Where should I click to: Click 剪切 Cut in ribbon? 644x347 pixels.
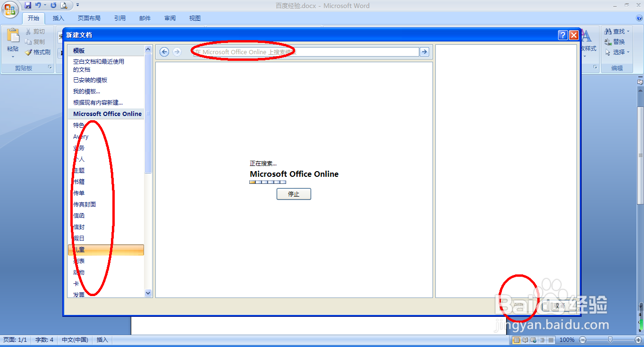[x=35, y=32]
